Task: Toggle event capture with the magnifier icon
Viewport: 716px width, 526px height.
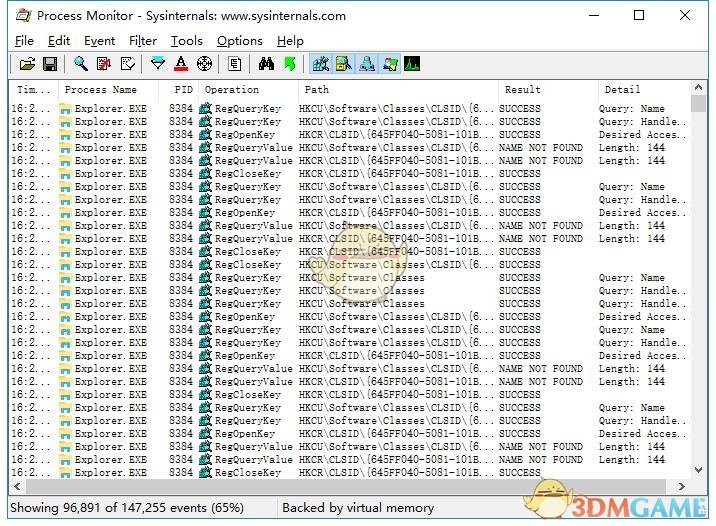Action: click(x=81, y=64)
